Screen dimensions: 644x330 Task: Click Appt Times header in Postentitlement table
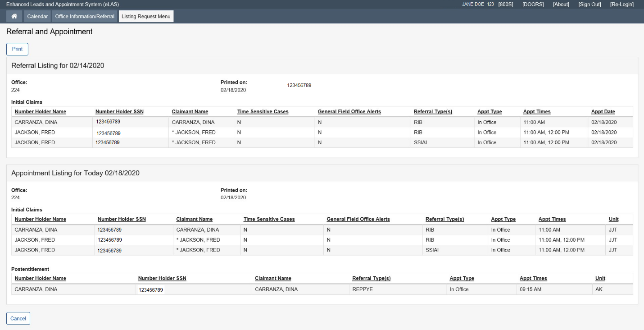pyautogui.click(x=533, y=279)
